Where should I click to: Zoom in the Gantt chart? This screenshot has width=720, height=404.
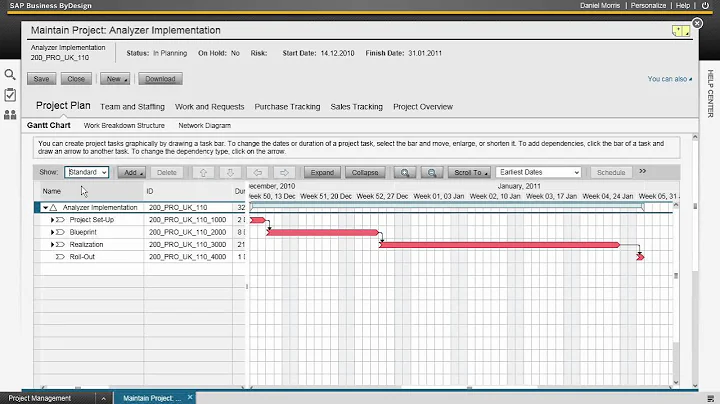pyautogui.click(x=405, y=173)
